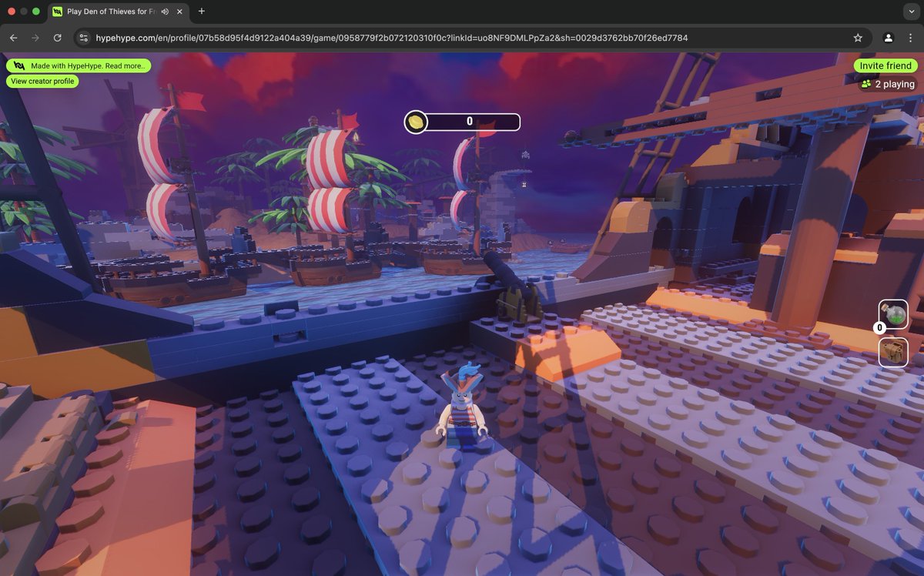Image resolution: width=924 pixels, height=576 pixels.
Task: Click the coin counter showing 0
Action: [x=469, y=122]
